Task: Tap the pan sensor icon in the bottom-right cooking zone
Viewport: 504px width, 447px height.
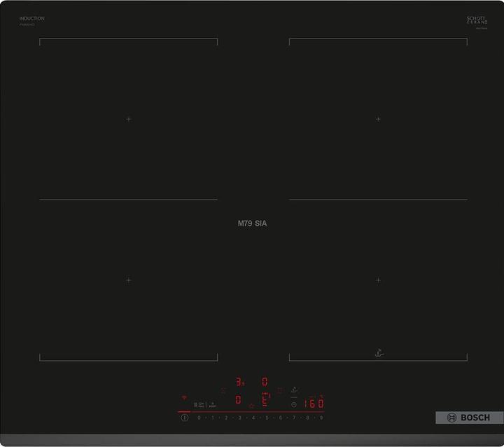Action: (x=377, y=353)
